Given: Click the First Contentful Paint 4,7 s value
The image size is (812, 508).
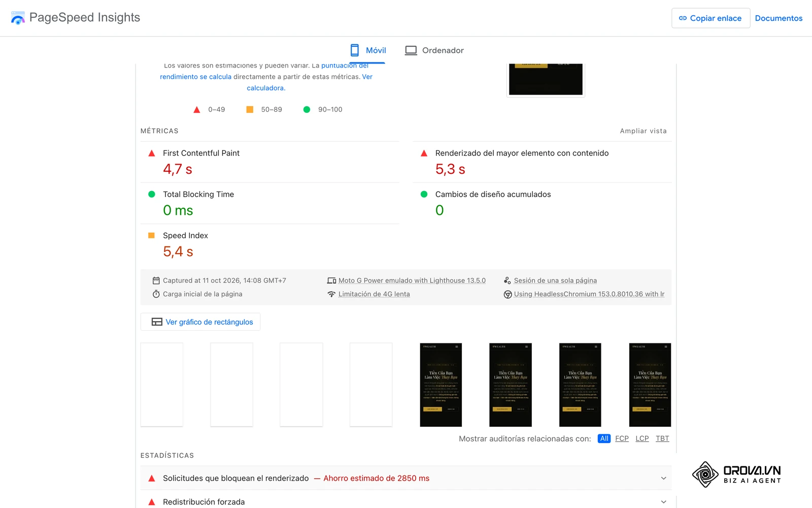Looking at the screenshot, I should pyautogui.click(x=178, y=169).
